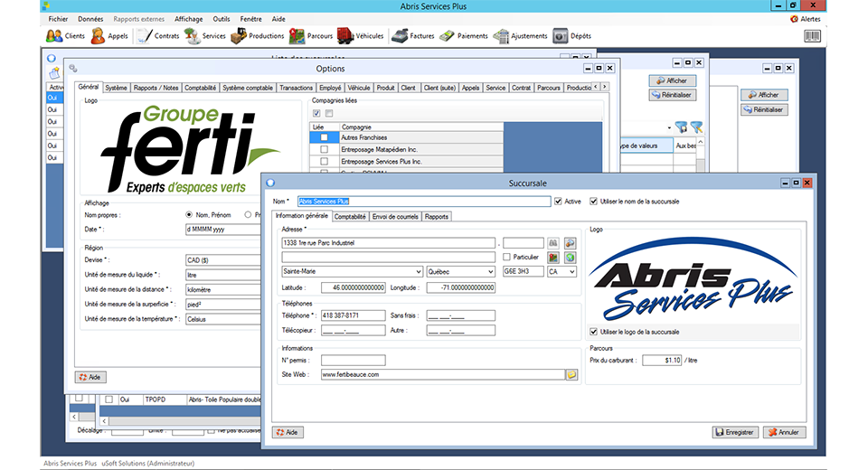Open the Productions toolbar item
This screenshot has width=868, height=470.
(x=258, y=36)
